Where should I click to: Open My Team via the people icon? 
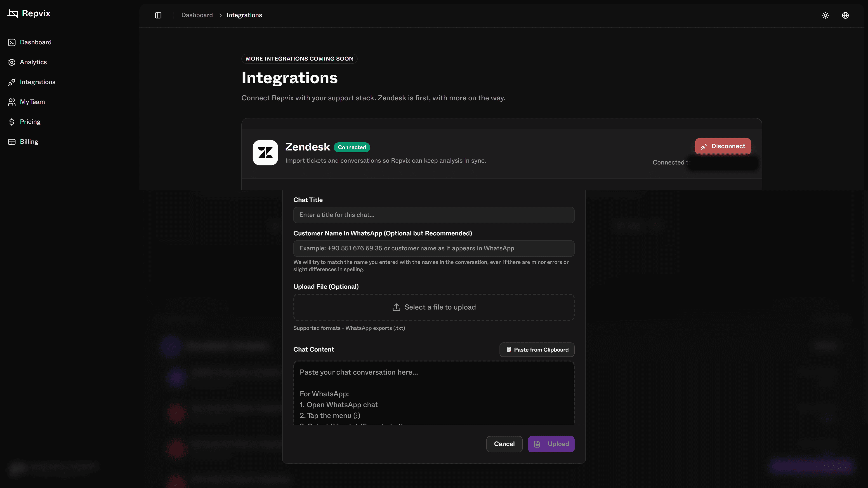[x=12, y=102]
